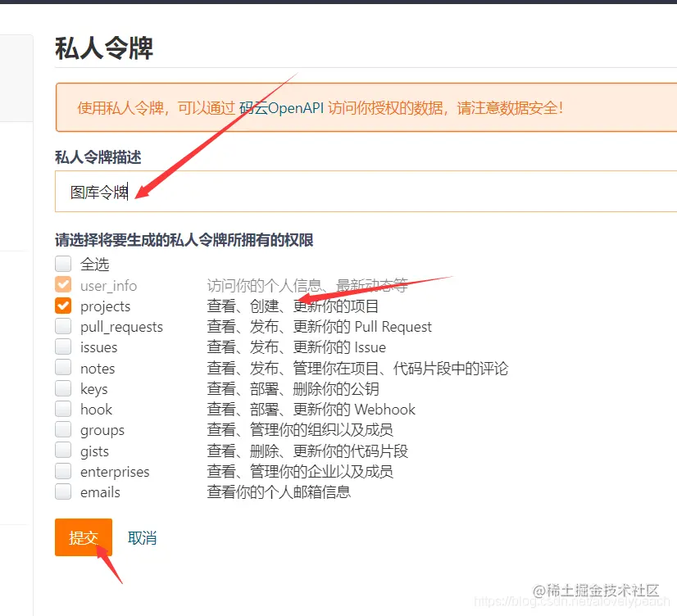Uncheck the projects permission

63,305
